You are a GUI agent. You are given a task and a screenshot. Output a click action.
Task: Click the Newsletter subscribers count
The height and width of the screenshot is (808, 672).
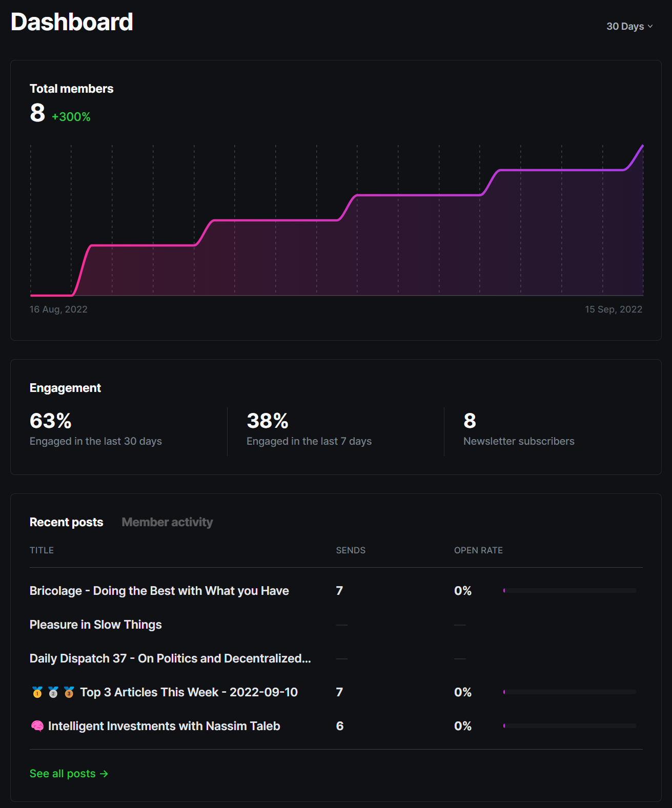pyautogui.click(x=470, y=421)
